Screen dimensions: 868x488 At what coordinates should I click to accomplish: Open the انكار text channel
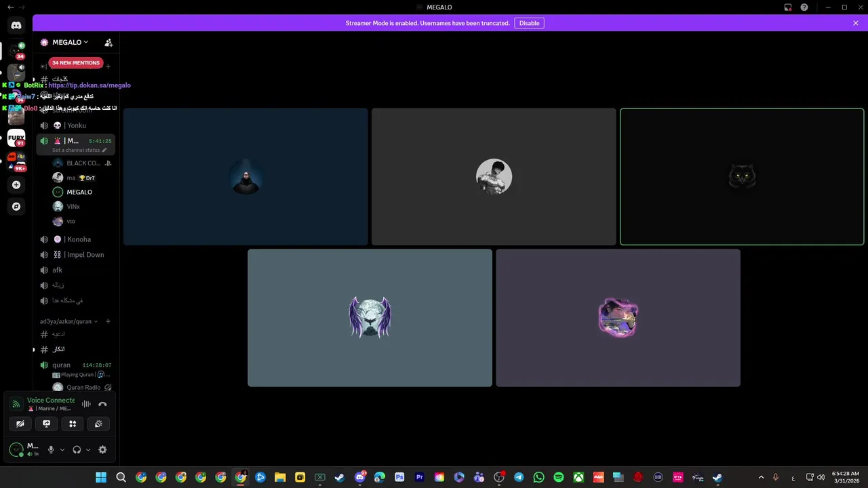pos(75,349)
